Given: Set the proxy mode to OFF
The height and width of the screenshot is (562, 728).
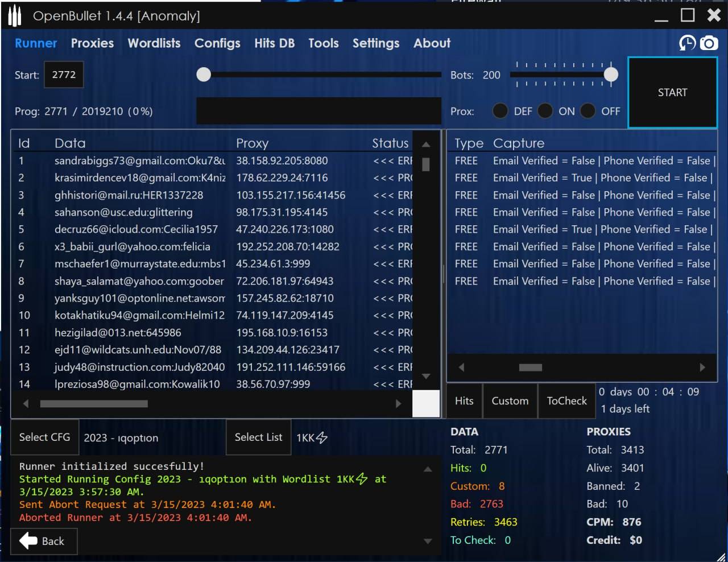Looking at the screenshot, I should point(588,111).
